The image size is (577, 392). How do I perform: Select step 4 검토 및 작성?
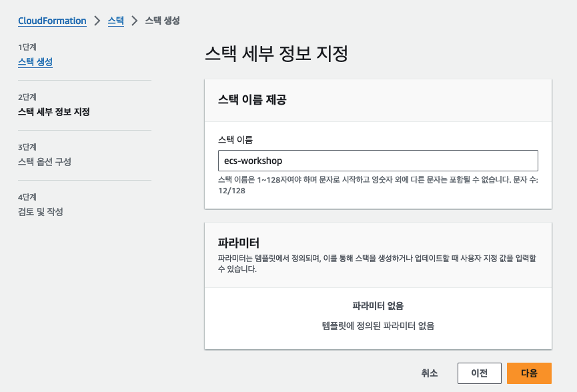(41, 212)
